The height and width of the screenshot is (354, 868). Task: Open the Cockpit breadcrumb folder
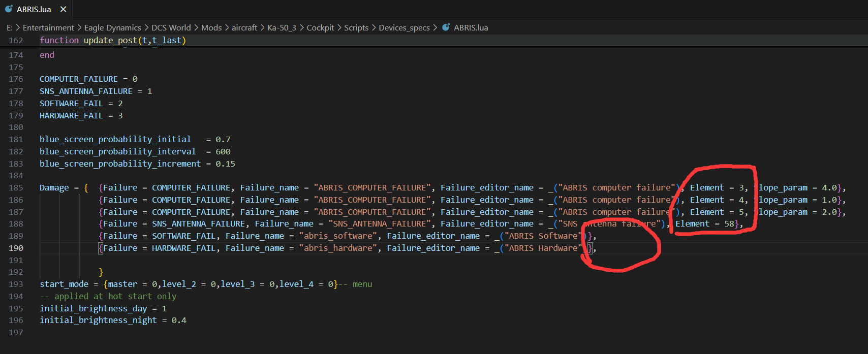coord(320,27)
